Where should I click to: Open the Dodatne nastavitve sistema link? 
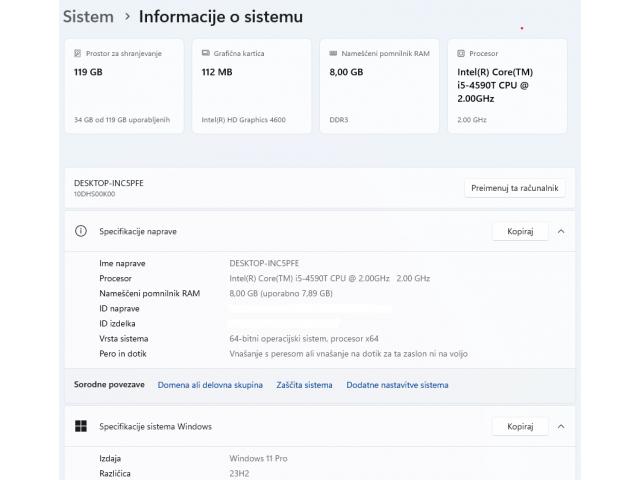pyautogui.click(x=397, y=385)
